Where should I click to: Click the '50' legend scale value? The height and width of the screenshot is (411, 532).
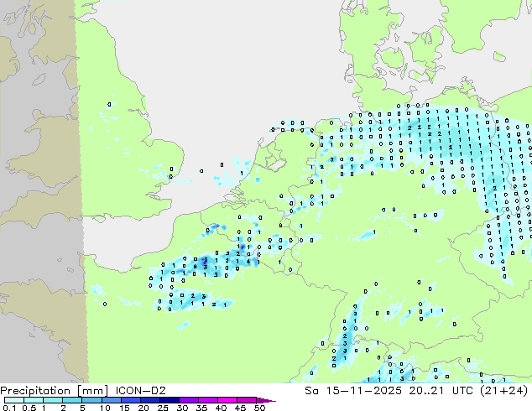pyautogui.click(x=259, y=408)
